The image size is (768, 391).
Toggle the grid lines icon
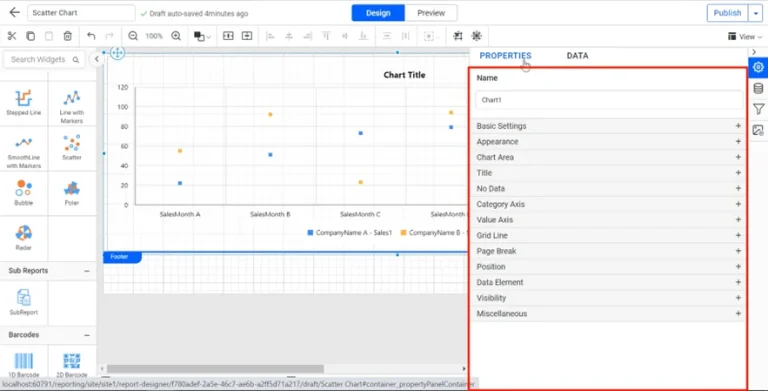pyautogui.click(x=458, y=36)
